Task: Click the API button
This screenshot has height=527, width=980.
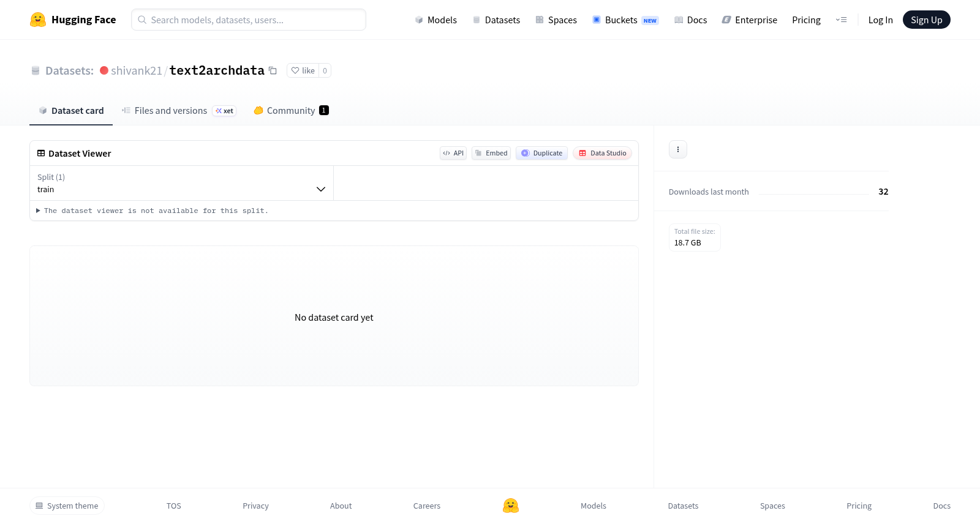Action: pyautogui.click(x=453, y=153)
